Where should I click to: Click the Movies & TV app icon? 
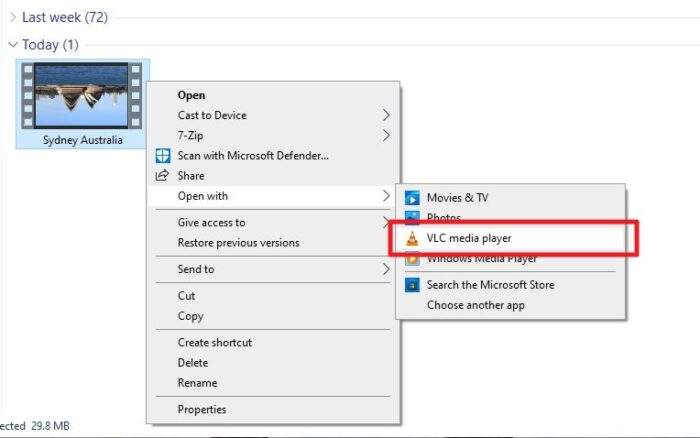pyautogui.click(x=412, y=197)
